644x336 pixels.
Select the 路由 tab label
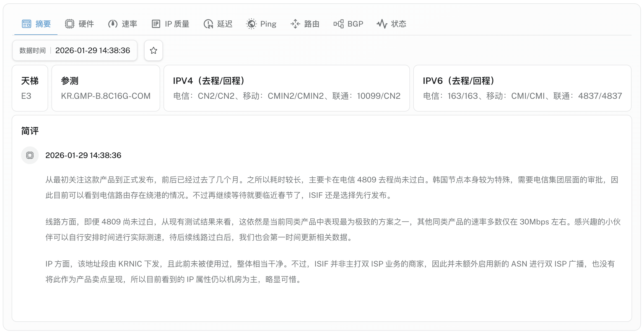[x=312, y=24]
